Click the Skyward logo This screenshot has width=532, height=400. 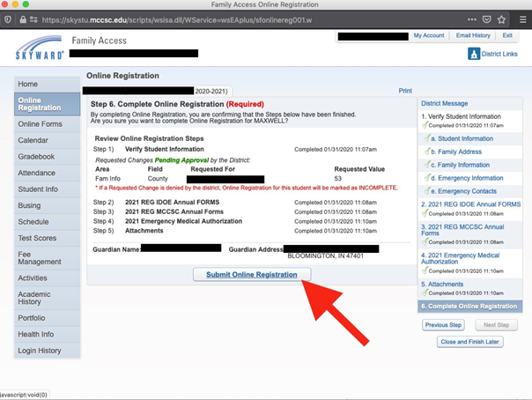tap(40, 50)
